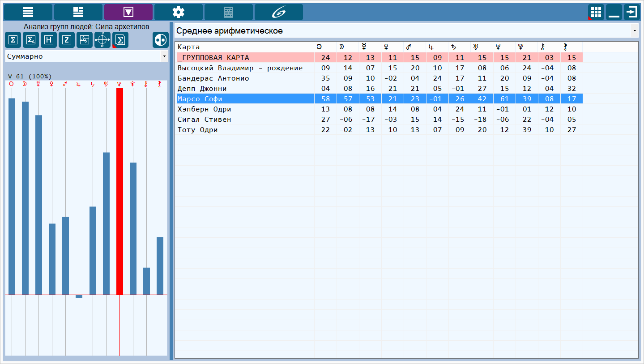Sort by the Mars column header
The height and width of the screenshot is (364, 644).
tap(414, 47)
